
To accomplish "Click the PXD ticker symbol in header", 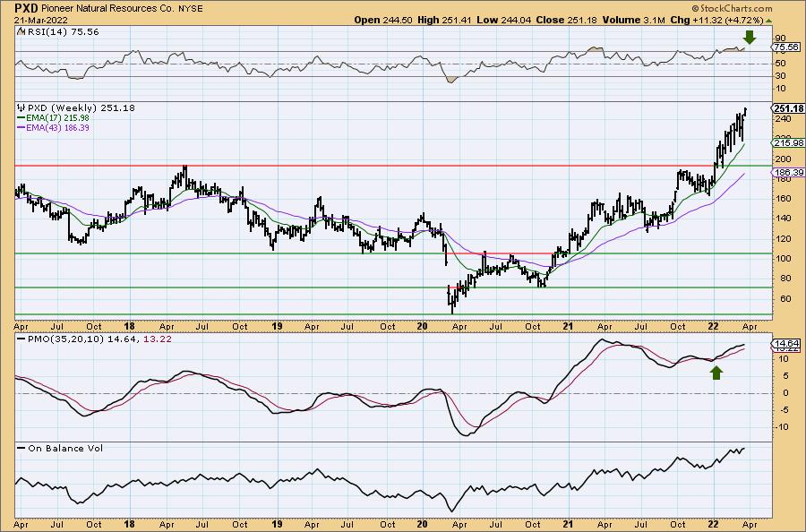I will (26, 8).
